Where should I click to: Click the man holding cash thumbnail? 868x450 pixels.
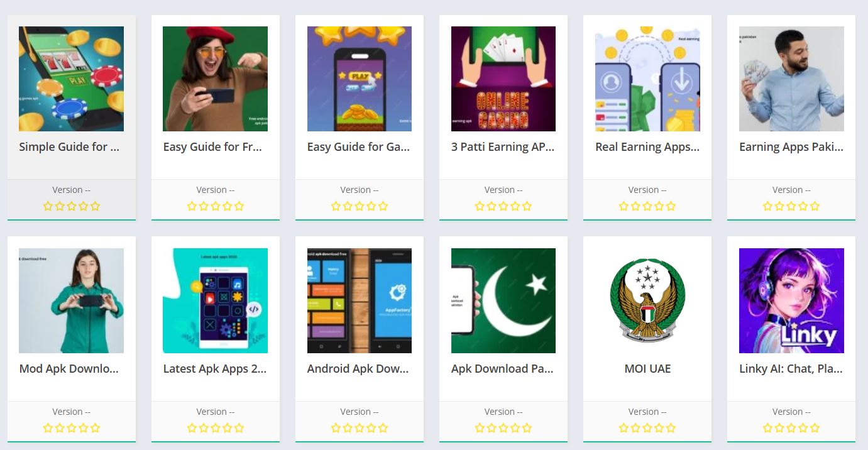click(x=791, y=79)
